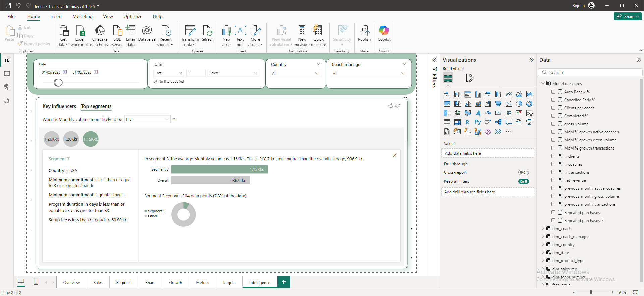644x296 pixels.
Task: Click the Undo icon in title bar
Action: click(18, 6)
